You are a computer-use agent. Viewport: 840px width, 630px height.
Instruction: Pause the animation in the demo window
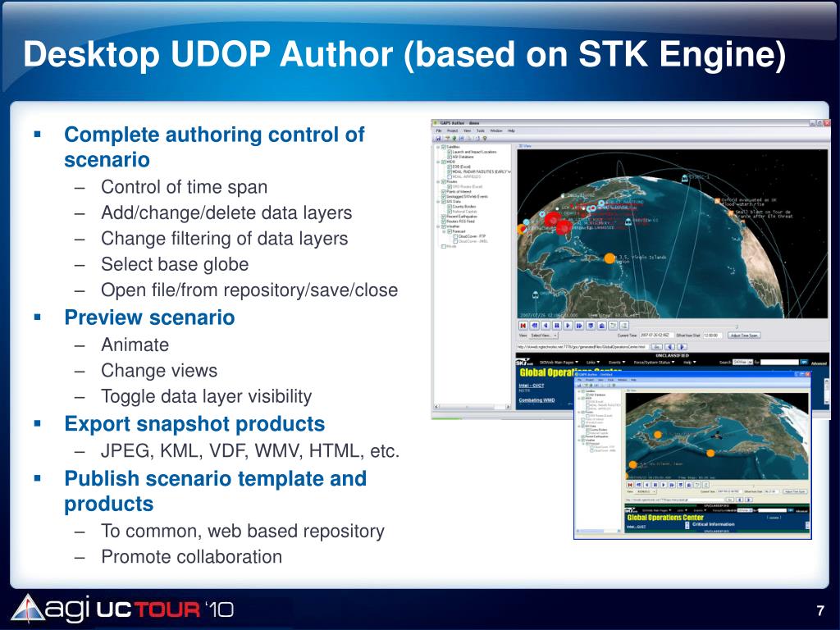[557, 326]
